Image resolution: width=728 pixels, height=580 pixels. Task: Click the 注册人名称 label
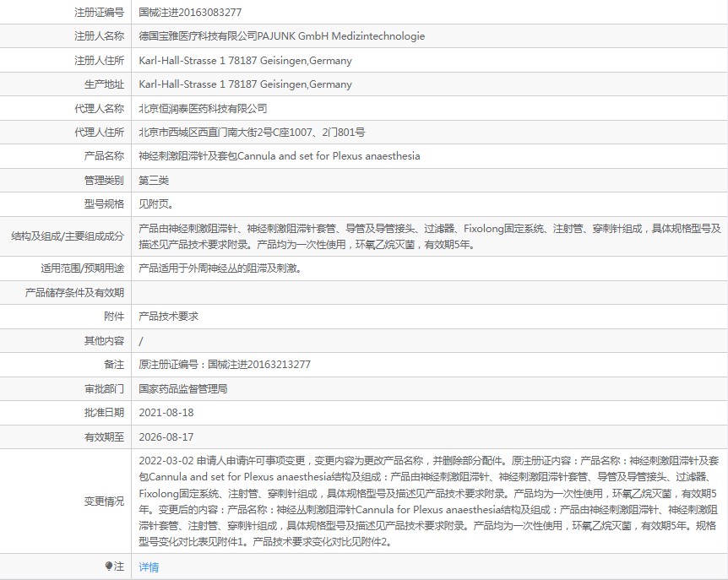100,36
